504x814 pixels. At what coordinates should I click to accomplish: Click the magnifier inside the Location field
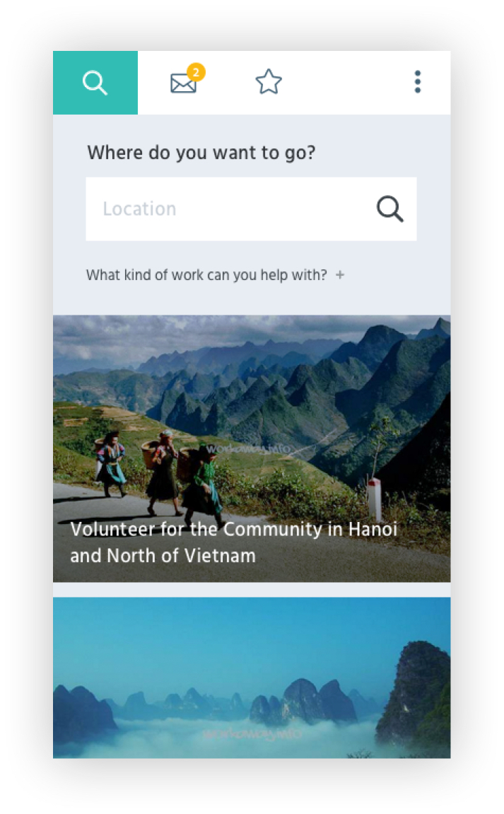389,209
